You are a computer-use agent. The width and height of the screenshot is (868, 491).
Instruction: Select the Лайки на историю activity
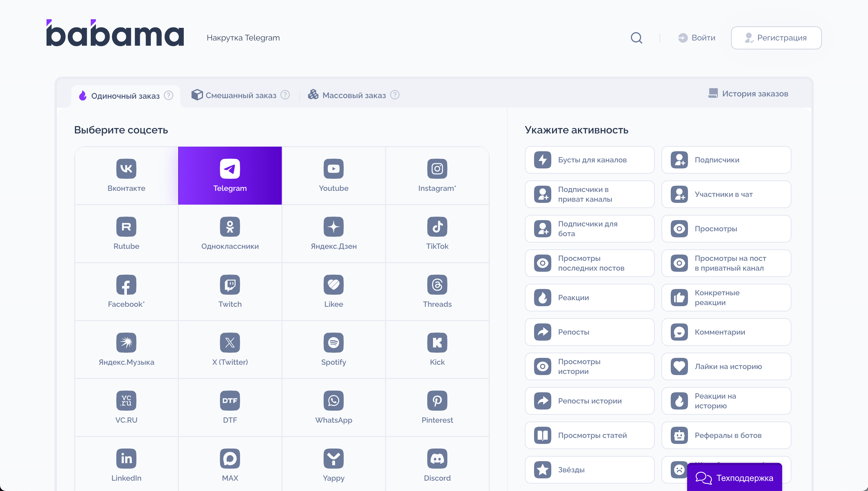pos(726,366)
